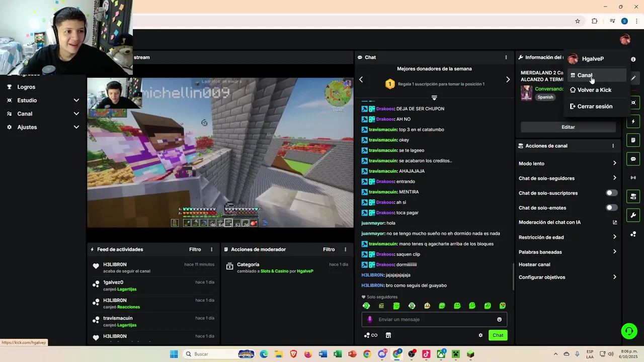Open channel points infinity balance
644x362 pixels.
pos(371,335)
